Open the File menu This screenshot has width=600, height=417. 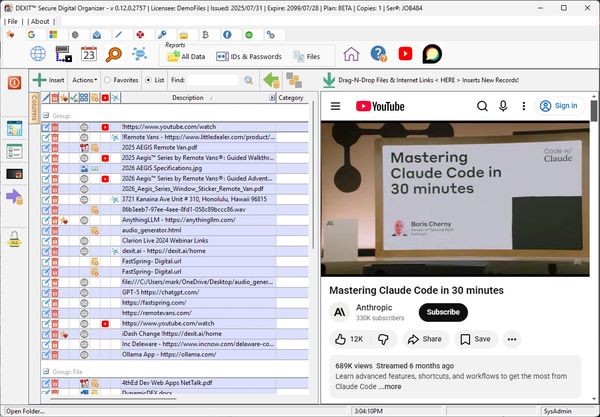tap(12, 20)
